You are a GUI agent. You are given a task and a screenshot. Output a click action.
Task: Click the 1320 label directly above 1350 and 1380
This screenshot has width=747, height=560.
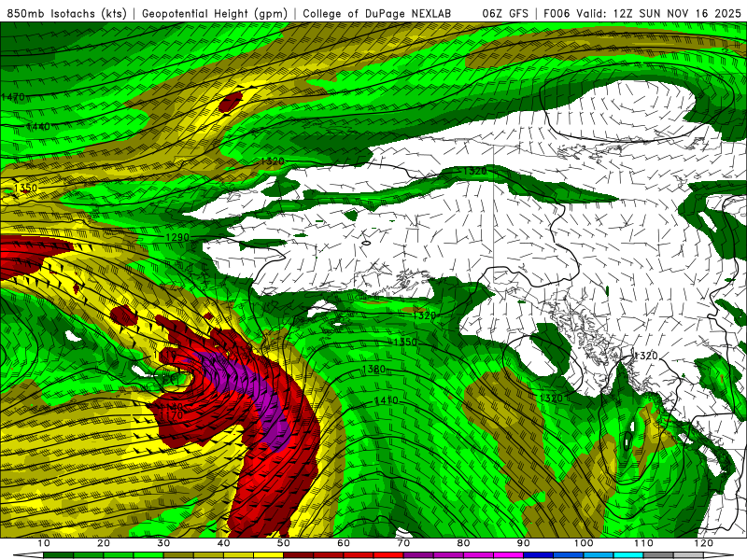tap(425, 315)
